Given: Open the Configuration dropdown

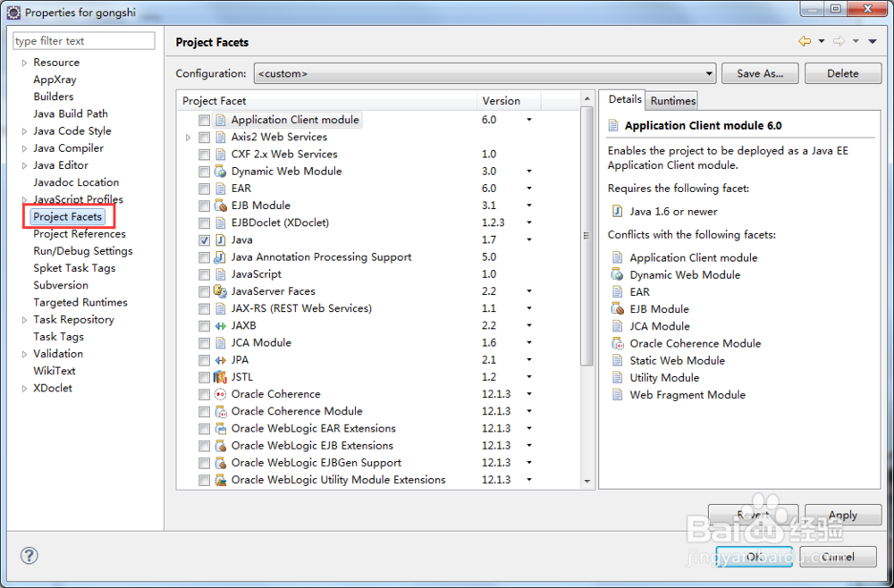Looking at the screenshot, I should (485, 73).
